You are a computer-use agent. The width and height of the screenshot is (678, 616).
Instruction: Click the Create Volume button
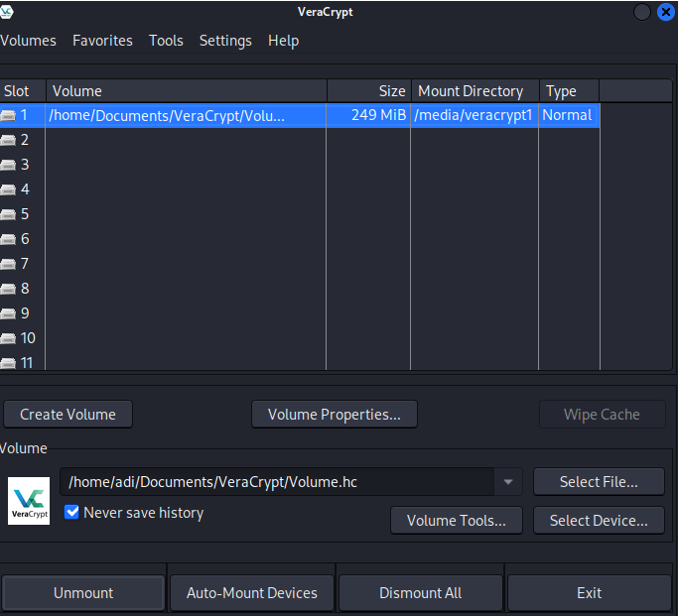point(68,415)
